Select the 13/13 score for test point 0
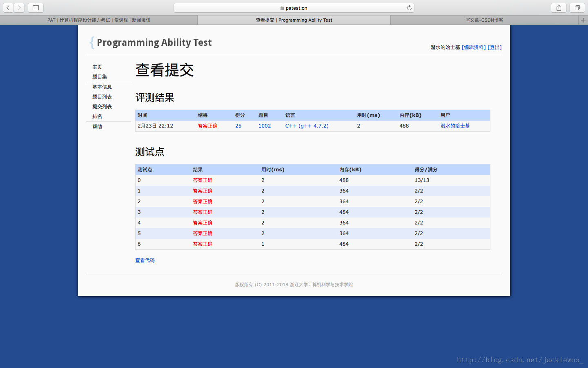This screenshot has width=588, height=368. coord(422,180)
